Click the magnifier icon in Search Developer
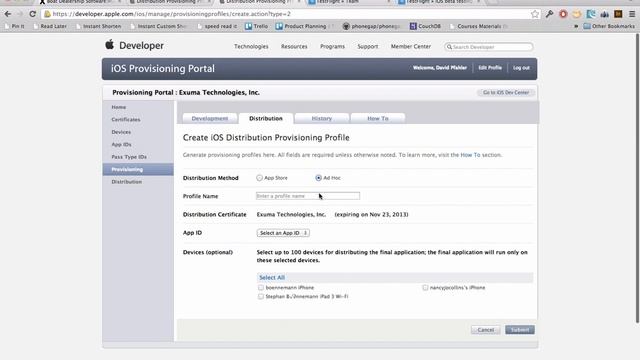 (x=449, y=47)
